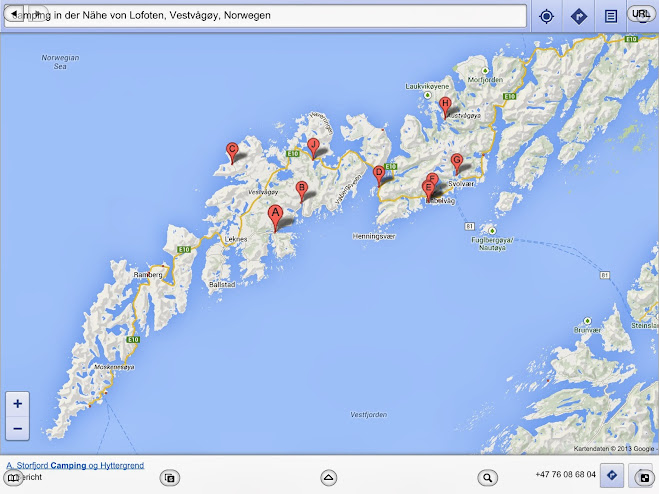Center map on my location
This screenshot has width=659, height=494.
pyautogui.click(x=546, y=16)
